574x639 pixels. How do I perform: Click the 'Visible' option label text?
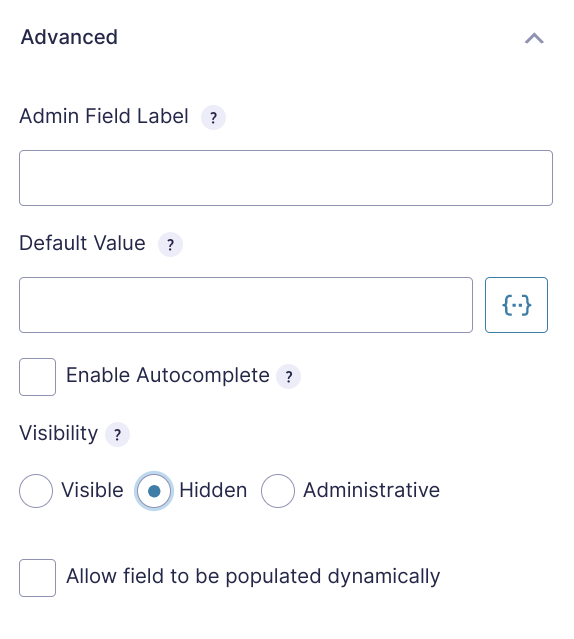tap(92, 490)
